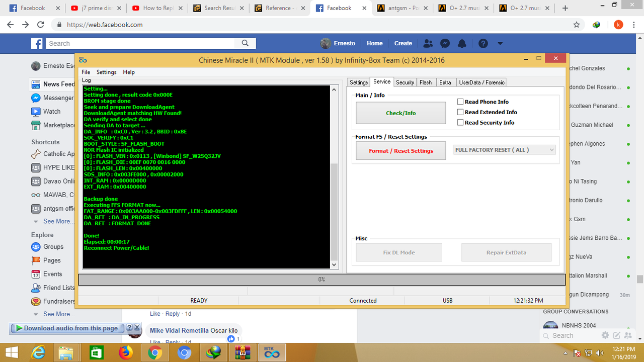Open the Help menu
Viewport: 644px width, 362px height.
coord(129,72)
